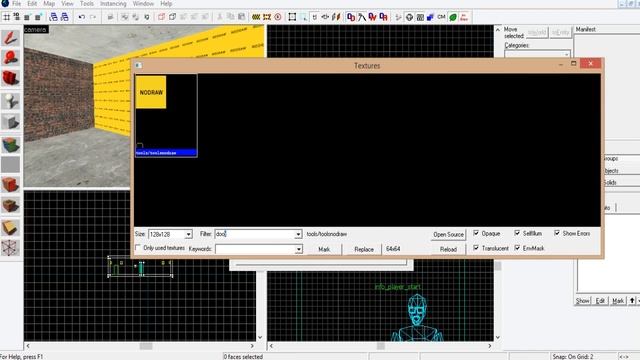Enable Only used textures checkbox

point(138,247)
